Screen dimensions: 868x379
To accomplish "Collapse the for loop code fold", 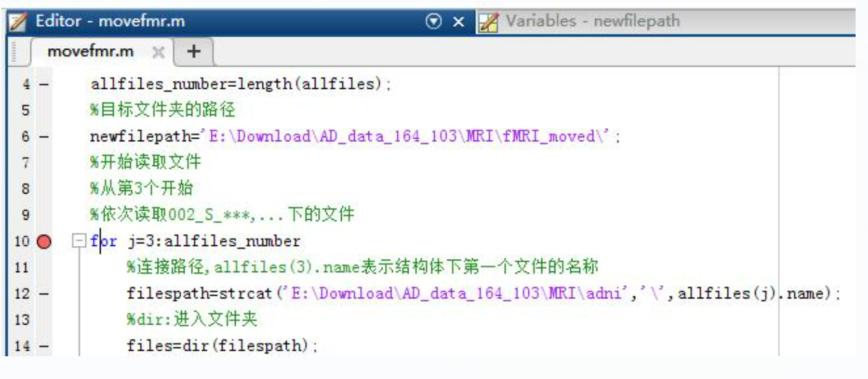I will point(79,242).
